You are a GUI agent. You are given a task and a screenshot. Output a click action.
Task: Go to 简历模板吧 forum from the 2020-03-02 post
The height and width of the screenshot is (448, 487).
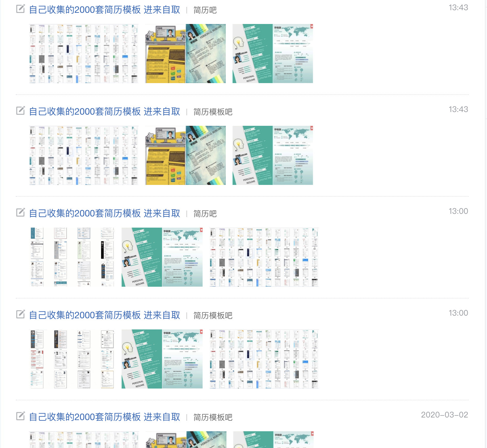[213, 417]
